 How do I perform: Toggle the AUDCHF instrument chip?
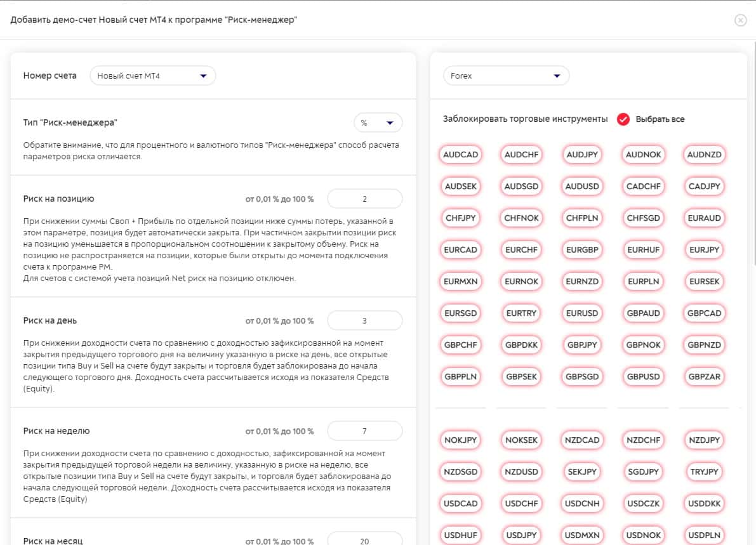click(x=521, y=155)
